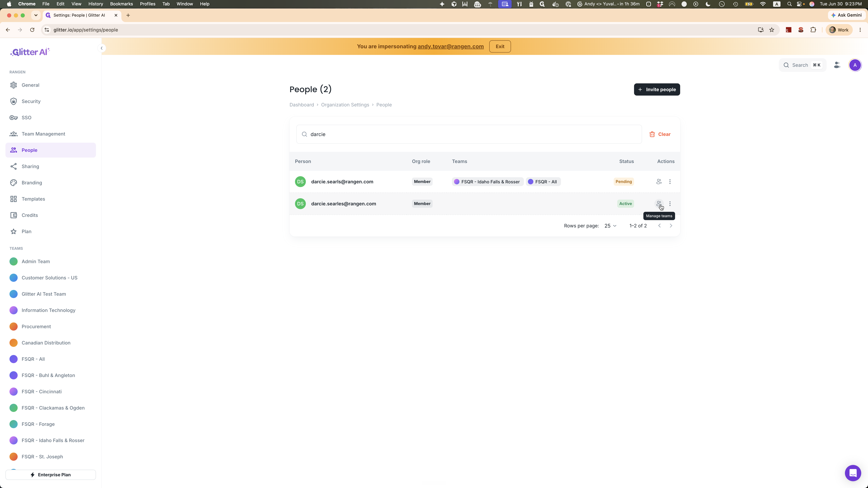Screen dimensions: 868x488
Task: Open more actions menu for darcie.searls
Action: (670, 181)
